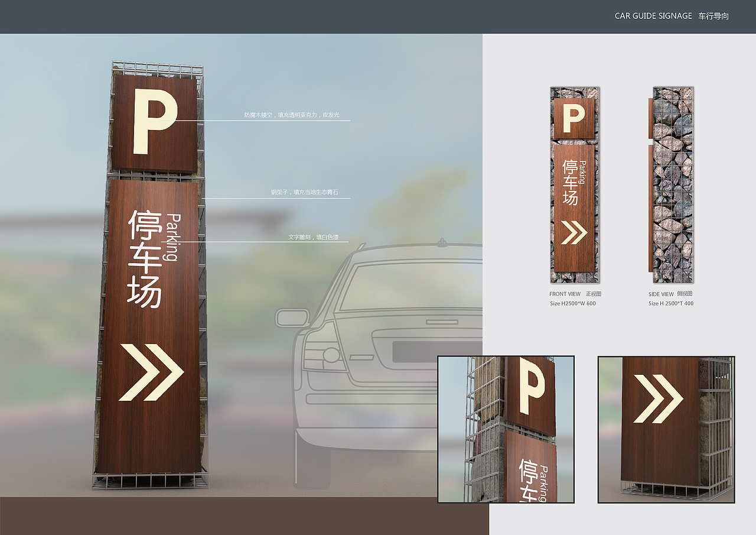Click the "停车场" lettering on the main rendered sign
756x535 pixels.
coord(145,259)
